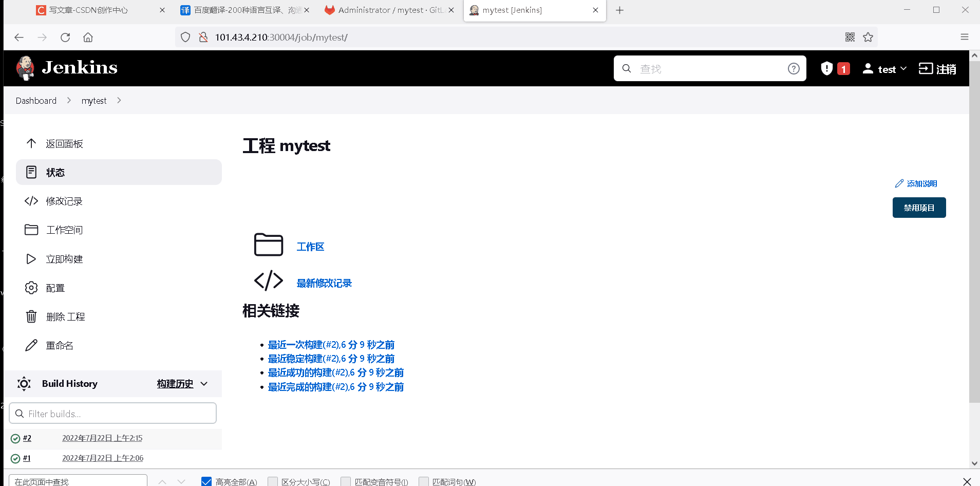Click the 查找 search field
The height and width of the screenshot is (486, 980).
tap(709, 68)
